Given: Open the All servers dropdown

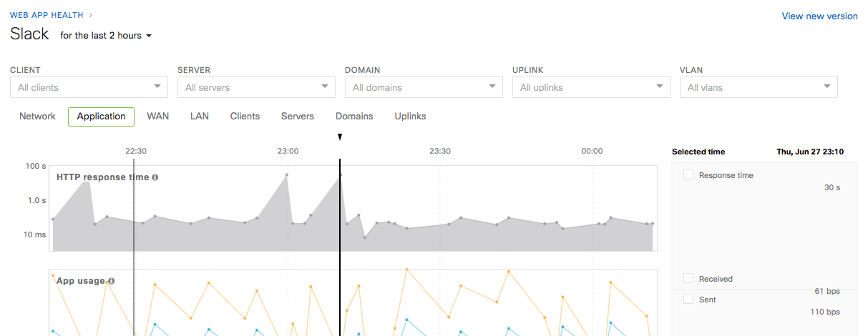Looking at the screenshot, I should point(256,87).
